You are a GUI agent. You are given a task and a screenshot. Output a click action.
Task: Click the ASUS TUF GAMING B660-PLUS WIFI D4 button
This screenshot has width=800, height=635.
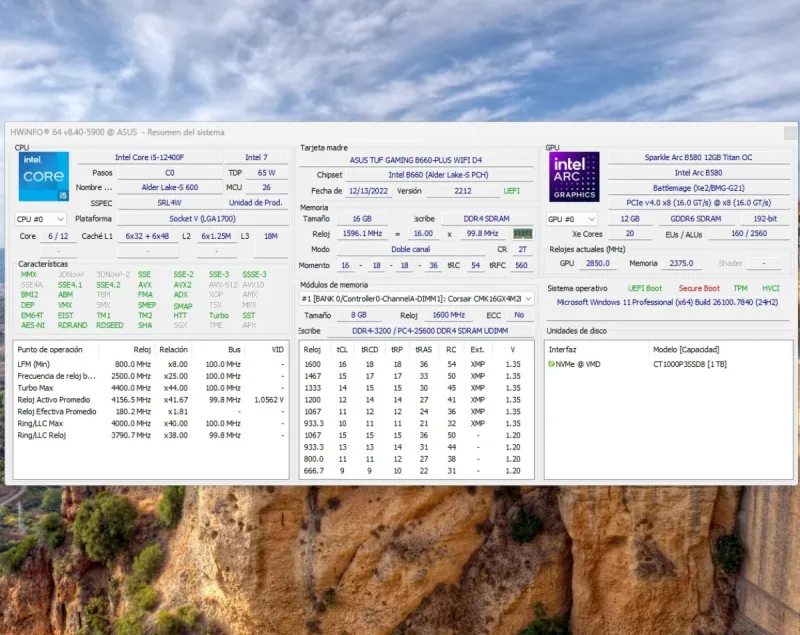pos(416,160)
